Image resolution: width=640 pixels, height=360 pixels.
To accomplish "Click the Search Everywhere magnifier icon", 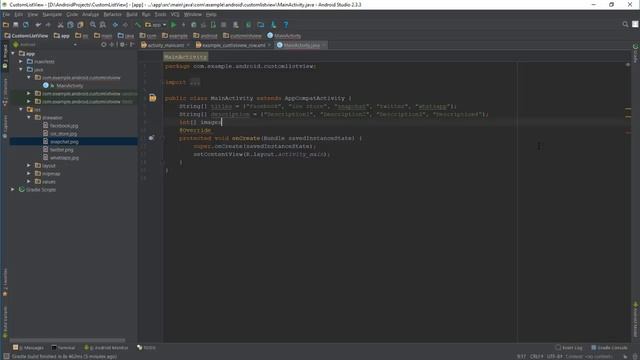I will click(x=625, y=24).
